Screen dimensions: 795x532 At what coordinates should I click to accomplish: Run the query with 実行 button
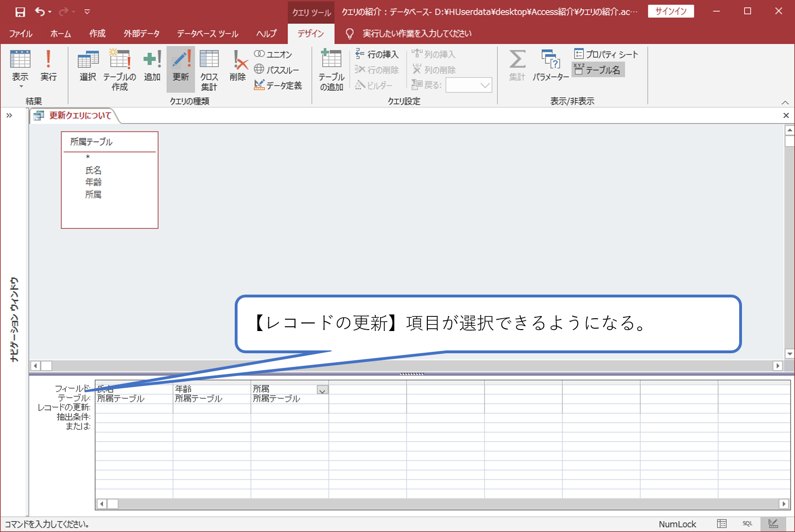[x=48, y=65]
